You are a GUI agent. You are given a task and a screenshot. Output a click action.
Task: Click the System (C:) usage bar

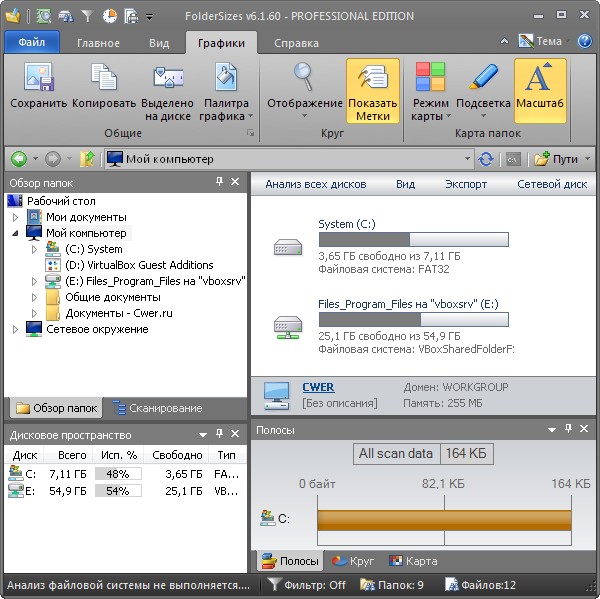click(x=414, y=240)
